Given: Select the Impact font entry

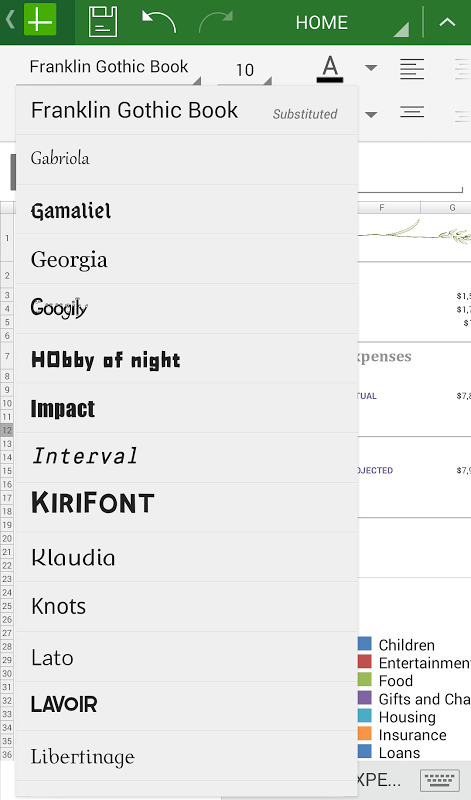Looking at the screenshot, I should coord(187,409).
